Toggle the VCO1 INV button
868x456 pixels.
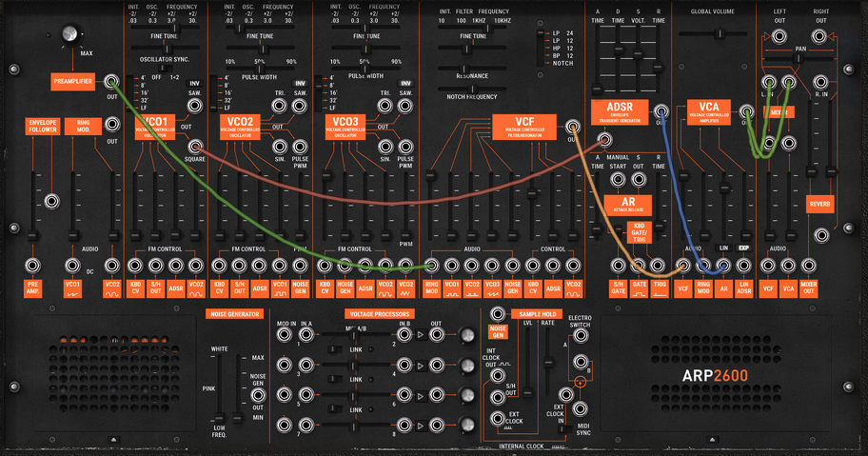(x=194, y=84)
